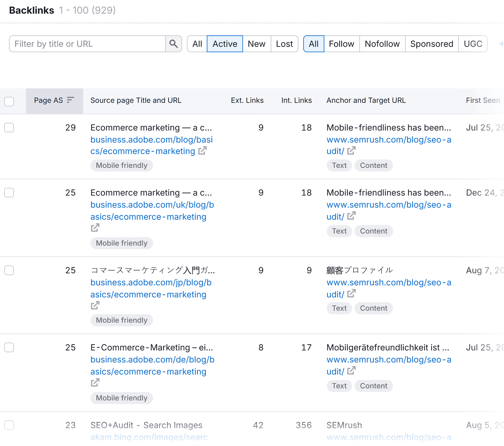
Task: Click the Ext. Links column header
Action: 247,100
